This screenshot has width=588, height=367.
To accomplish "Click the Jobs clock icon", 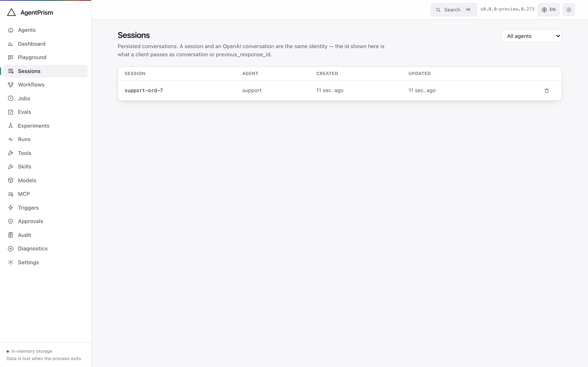I will [10, 98].
